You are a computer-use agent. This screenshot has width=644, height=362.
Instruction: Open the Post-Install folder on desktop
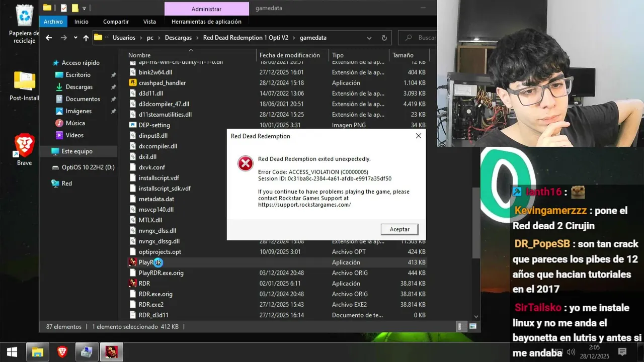24,86
